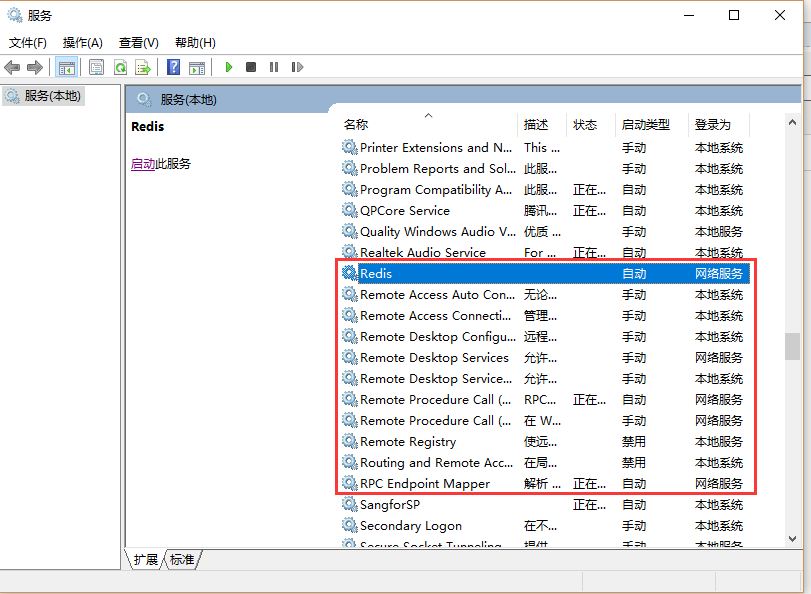Click the Forward arrow toolbar icon
811x594 pixels.
click(35, 67)
